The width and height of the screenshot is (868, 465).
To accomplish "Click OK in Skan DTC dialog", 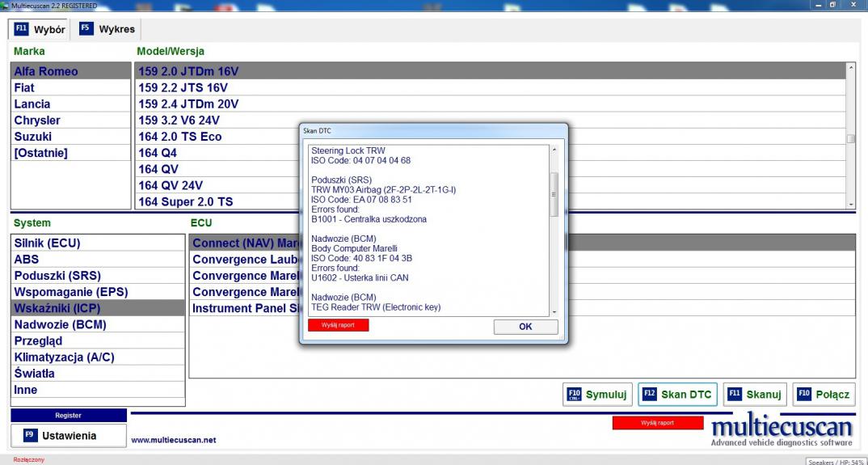I will [x=525, y=327].
